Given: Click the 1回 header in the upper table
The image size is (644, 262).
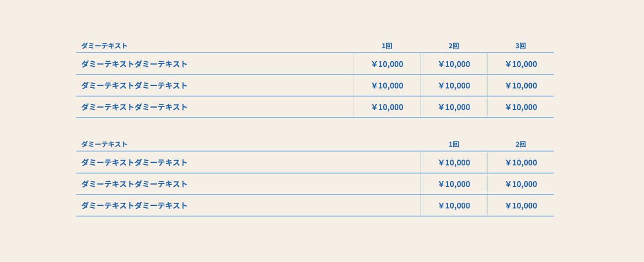Looking at the screenshot, I should (386, 46).
